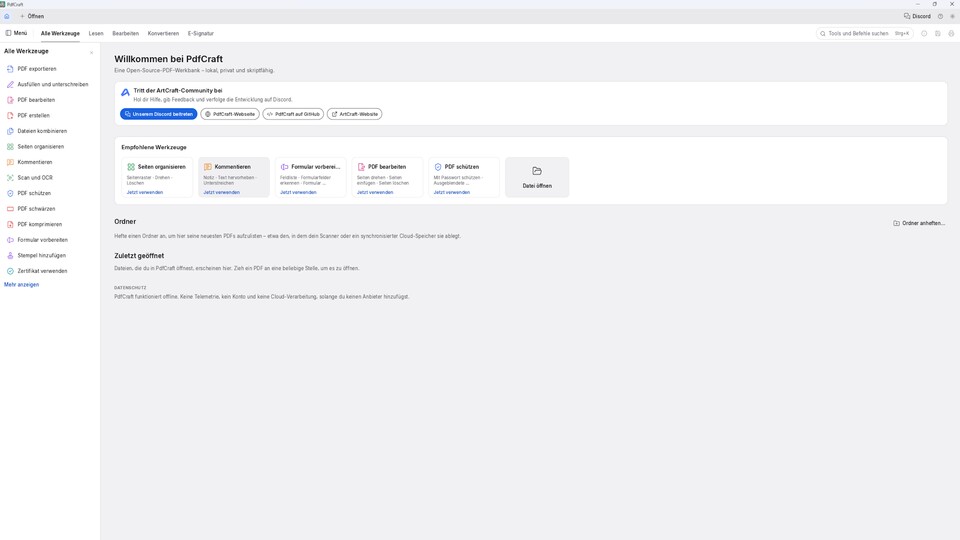The width and height of the screenshot is (960, 540).
Task: Select Zertifikat verwenden in the sidebar
Action: [49, 271]
